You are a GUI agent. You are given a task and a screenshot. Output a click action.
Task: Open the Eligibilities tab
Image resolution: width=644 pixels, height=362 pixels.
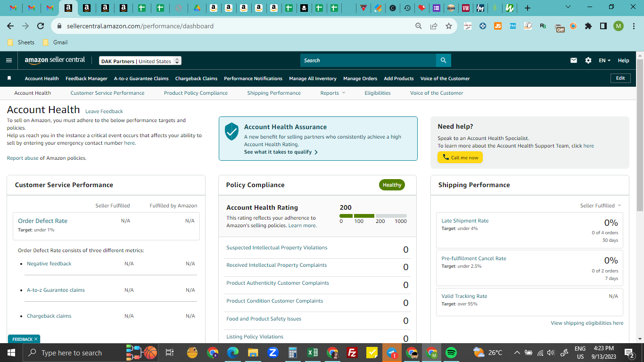click(x=378, y=93)
